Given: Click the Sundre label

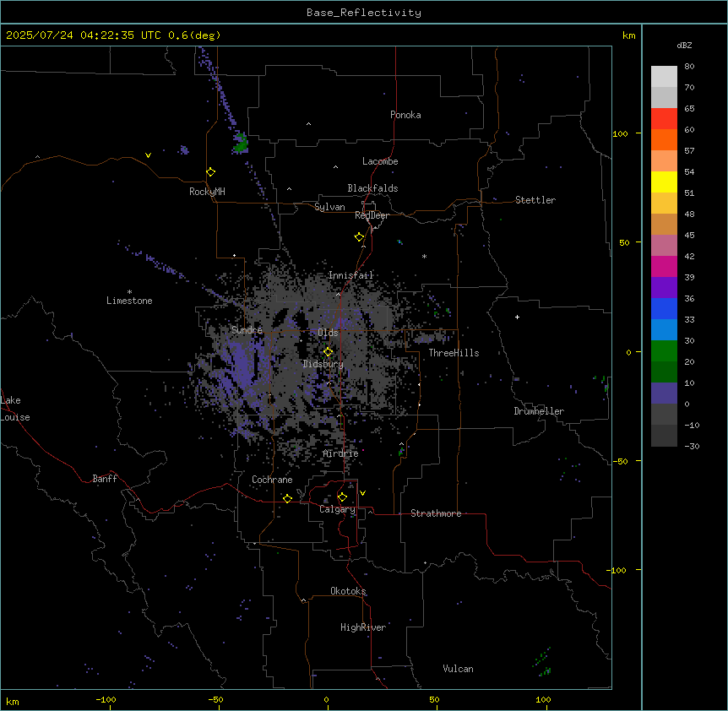Looking at the screenshot, I should [x=247, y=330].
